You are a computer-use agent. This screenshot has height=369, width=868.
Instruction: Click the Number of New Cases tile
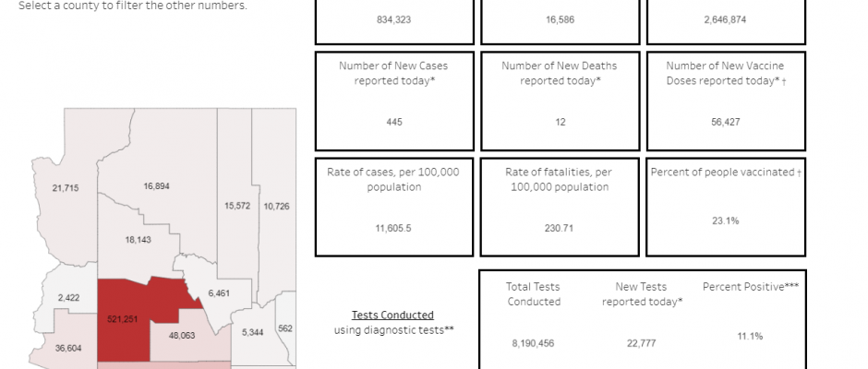point(394,101)
